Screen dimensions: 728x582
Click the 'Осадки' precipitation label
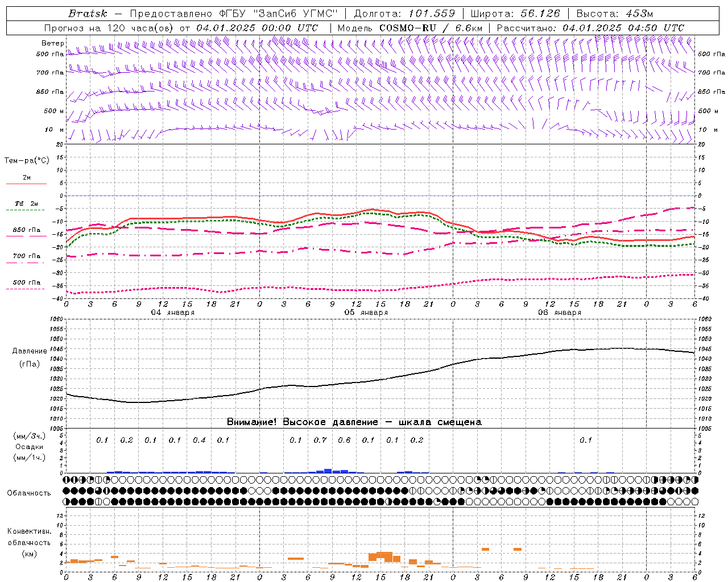30,447
